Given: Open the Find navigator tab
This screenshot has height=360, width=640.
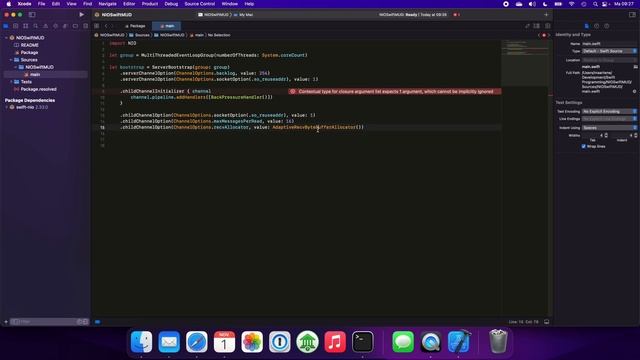Looking at the screenshot, I should pyautogui.click(x=36, y=26).
